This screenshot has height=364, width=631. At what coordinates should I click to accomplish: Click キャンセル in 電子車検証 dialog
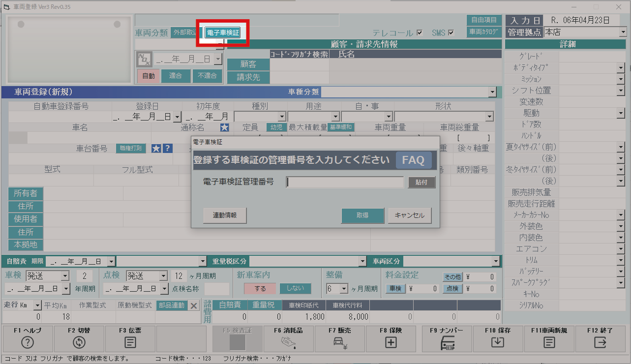[x=410, y=215]
